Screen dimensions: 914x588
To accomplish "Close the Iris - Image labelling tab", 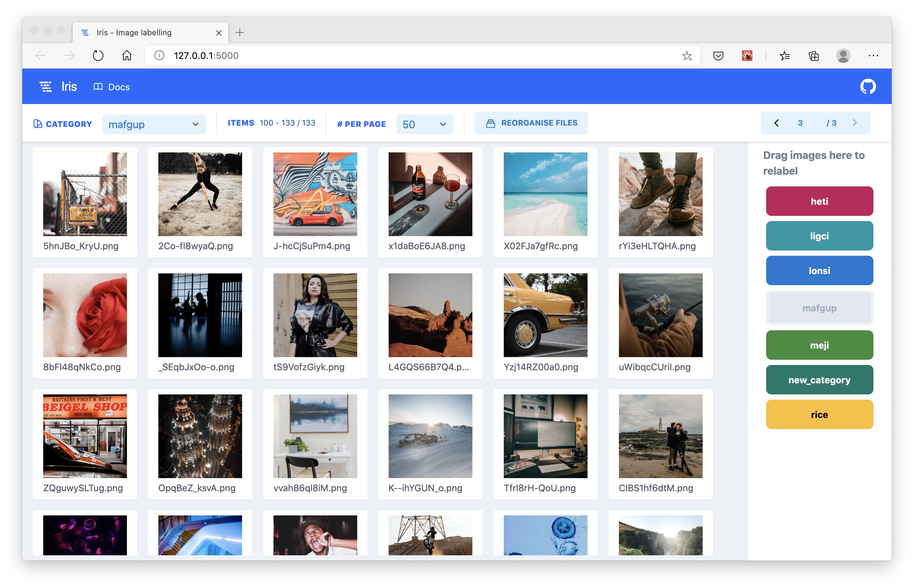I will pos(219,33).
